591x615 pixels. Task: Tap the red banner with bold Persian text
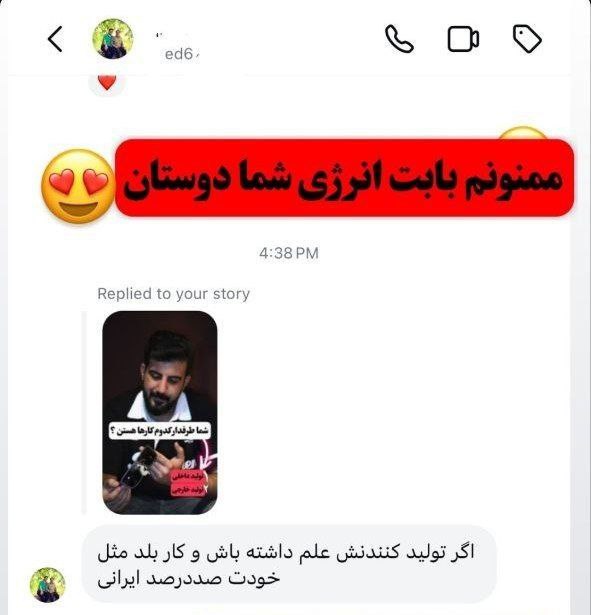pos(345,178)
